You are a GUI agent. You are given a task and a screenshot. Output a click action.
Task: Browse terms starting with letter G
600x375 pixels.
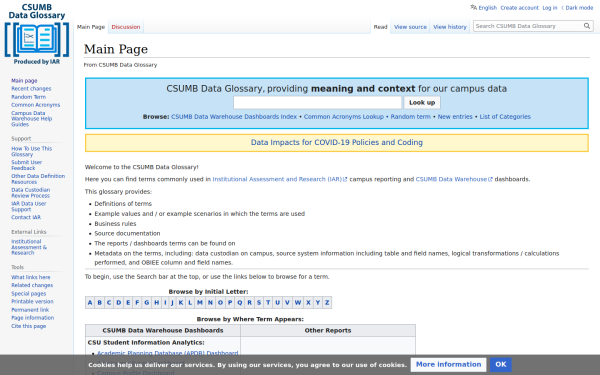[147, 302]
